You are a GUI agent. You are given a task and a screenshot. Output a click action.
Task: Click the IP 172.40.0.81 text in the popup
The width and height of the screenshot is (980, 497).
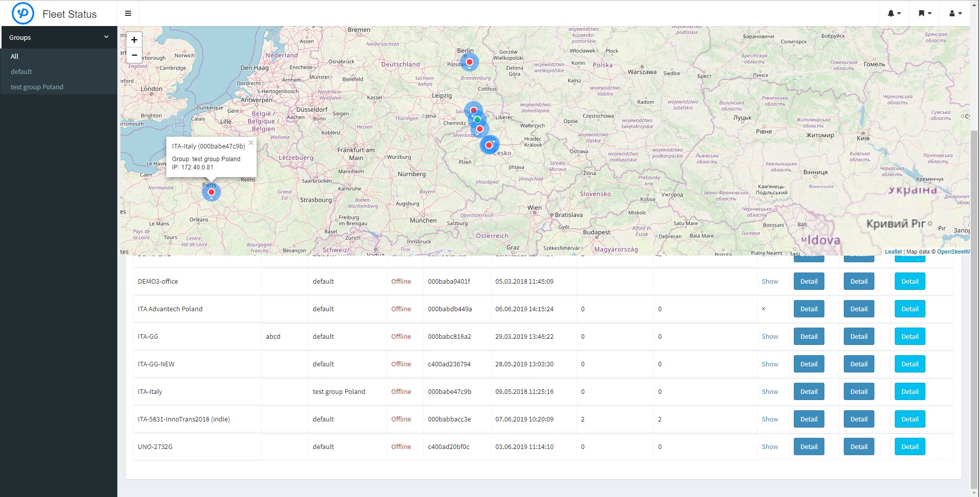[193, 167]
